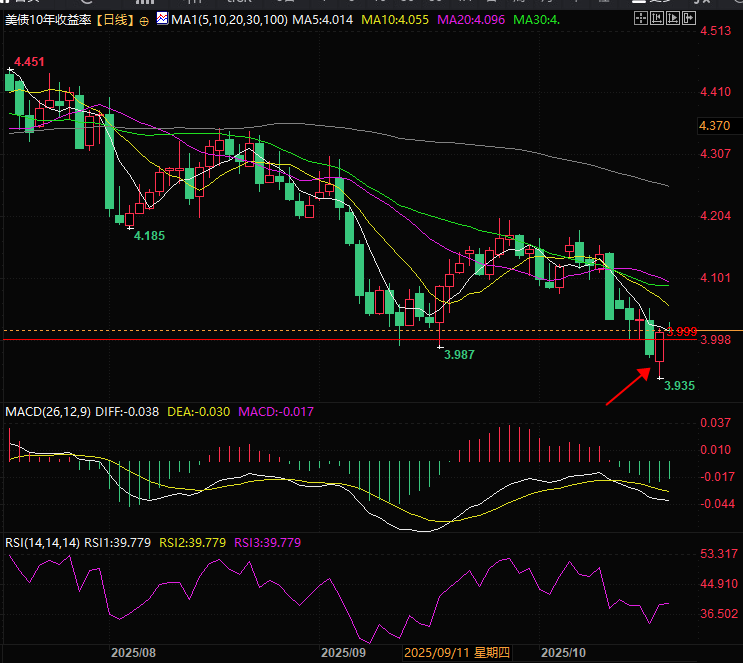The width and height of the screenshot is (743, 663).
Task: Click the indicator icon before MA1 label
Action: (x=162, y=19)
